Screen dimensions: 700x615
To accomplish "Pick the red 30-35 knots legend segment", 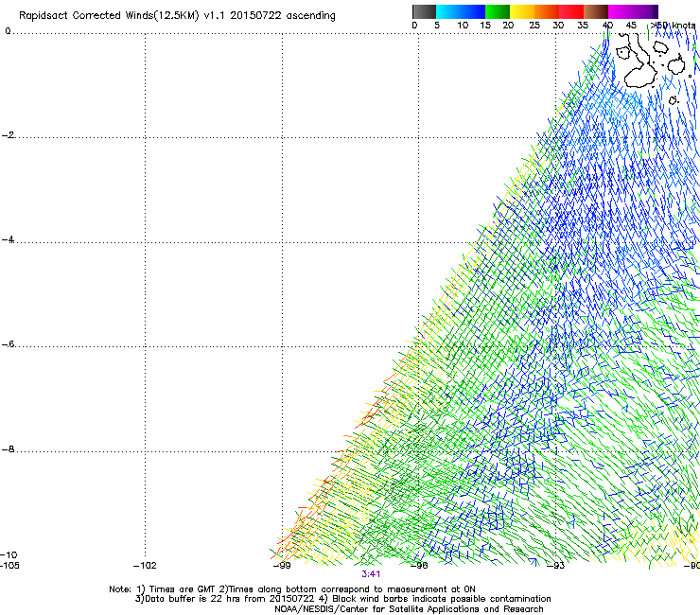I will (x=571, y=11).
